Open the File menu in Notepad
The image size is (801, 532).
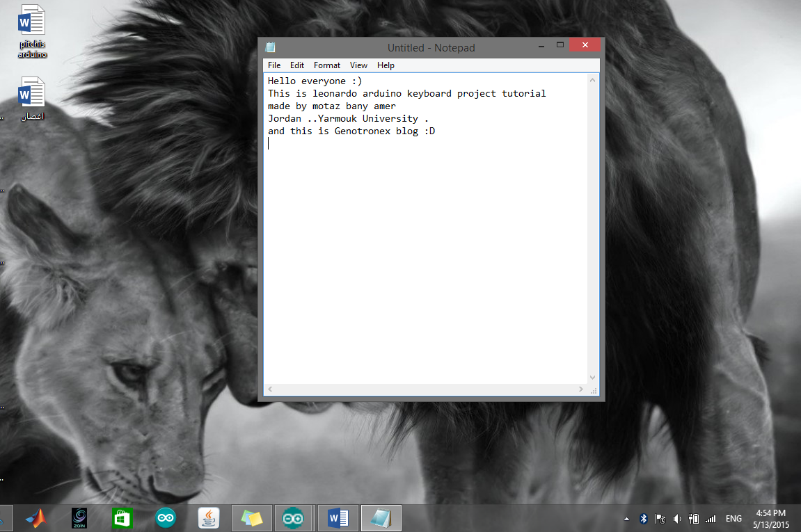point(273,65)
